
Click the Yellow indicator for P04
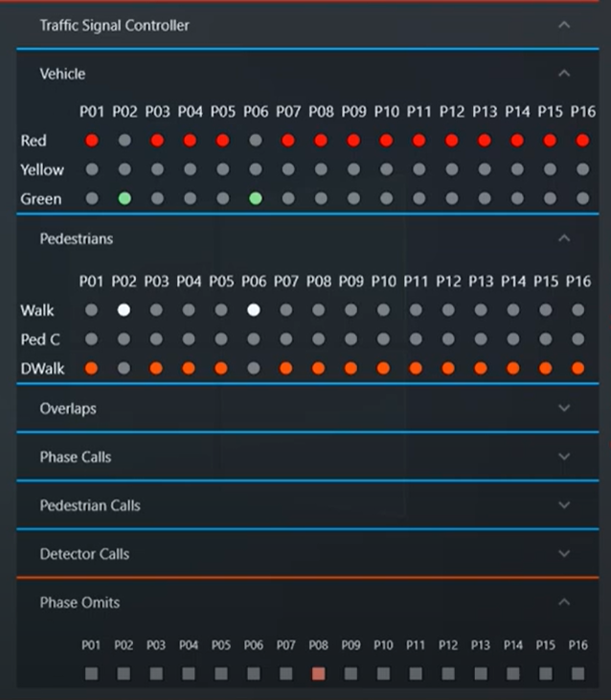pyautogui.click(x=190, y=169)
